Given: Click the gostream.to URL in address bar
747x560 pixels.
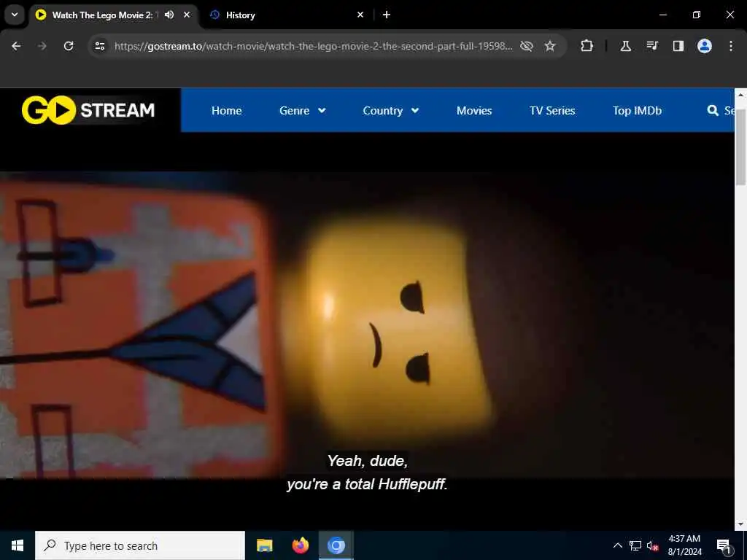Looking at the screenshot, I should click(313, 46).
